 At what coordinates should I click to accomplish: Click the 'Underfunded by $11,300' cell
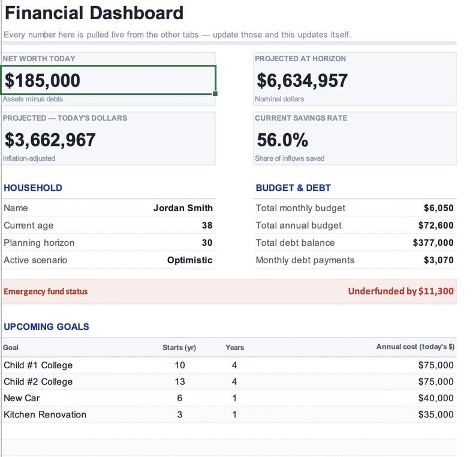pos(400,291)
